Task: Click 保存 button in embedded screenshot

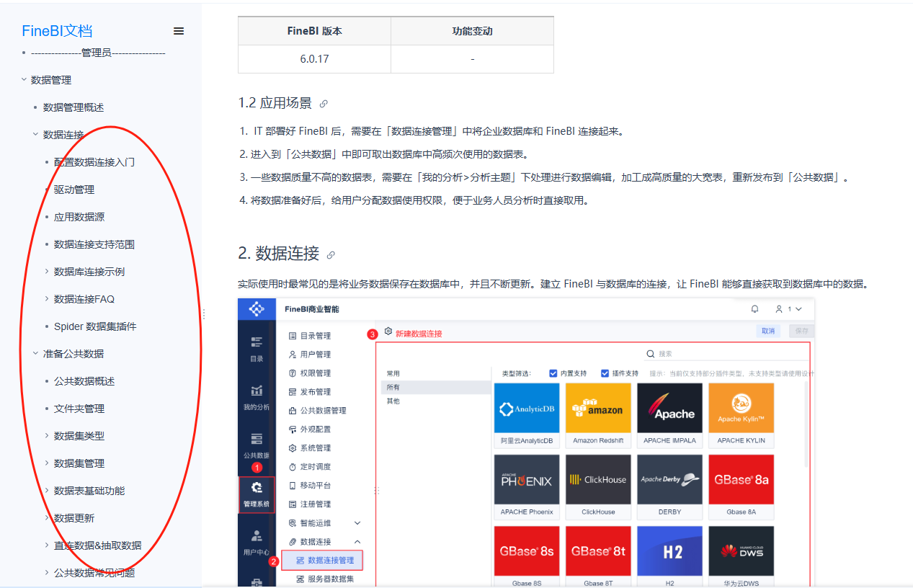Action: 801,331
